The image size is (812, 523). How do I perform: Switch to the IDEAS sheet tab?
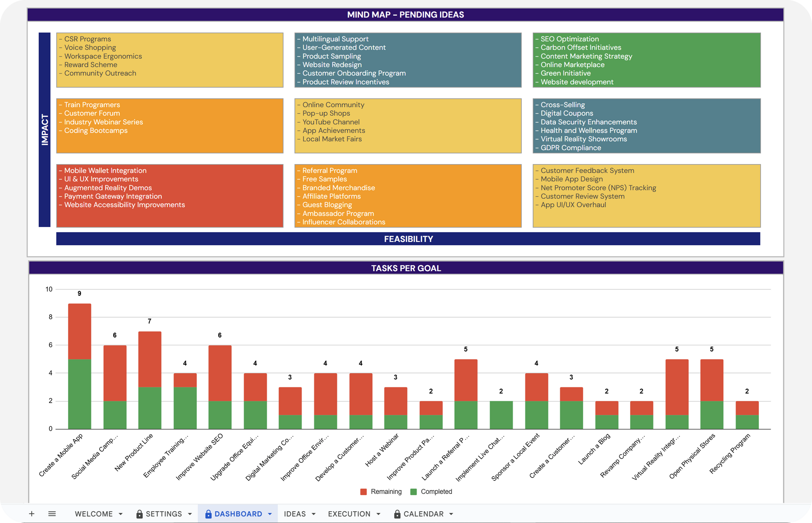(295, 514)
